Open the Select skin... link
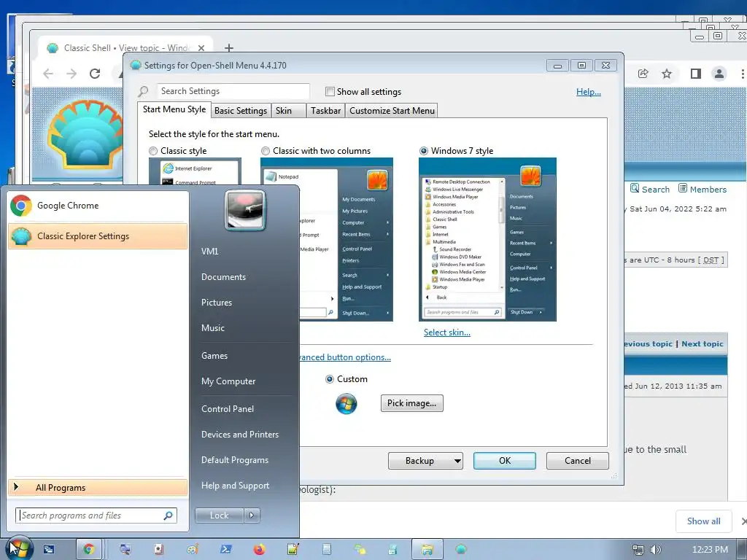The width and height of the screenshot is (747, 560). point(447,332)
